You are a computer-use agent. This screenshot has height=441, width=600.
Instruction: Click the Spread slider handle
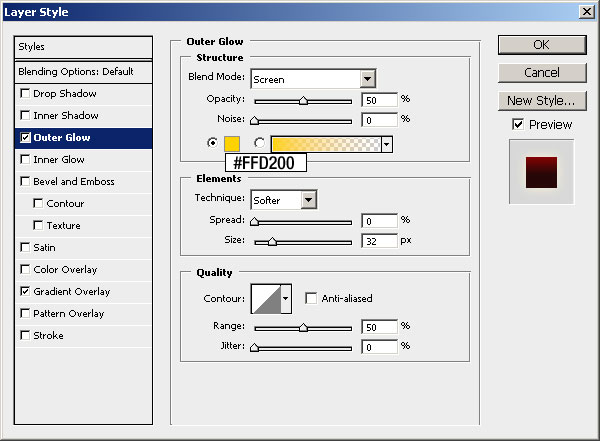(254, 222)
